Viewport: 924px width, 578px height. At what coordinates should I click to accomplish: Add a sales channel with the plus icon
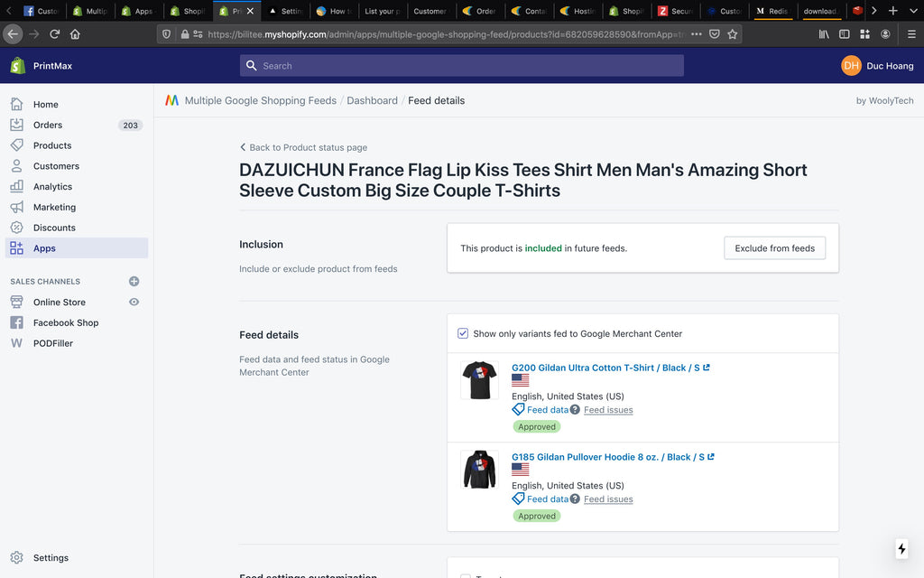[134, 282]
